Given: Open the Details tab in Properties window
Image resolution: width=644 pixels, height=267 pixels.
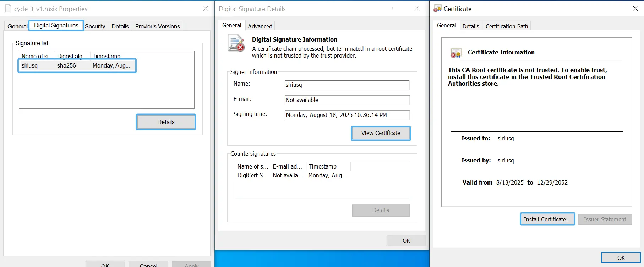Looking at the screenshot, I should tap(120, 26).
